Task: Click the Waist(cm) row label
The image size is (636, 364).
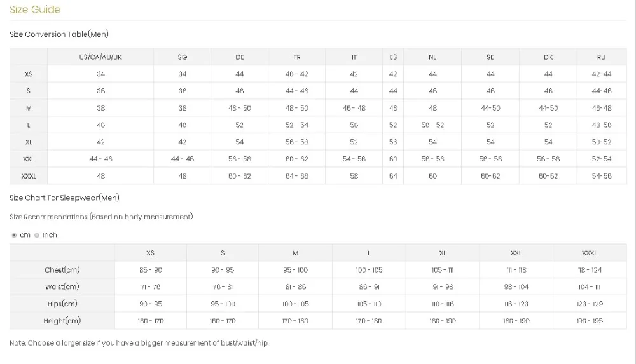Action: point(62,287)
